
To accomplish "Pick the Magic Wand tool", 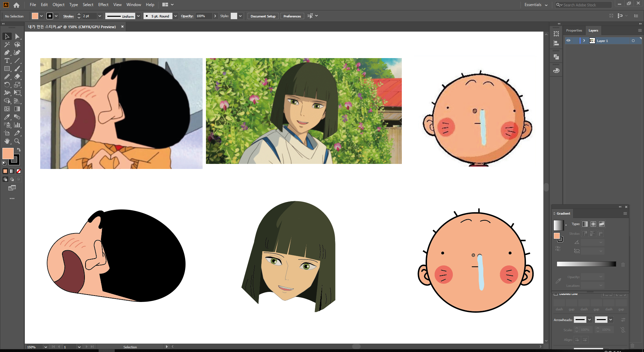I will click(7, 44).
